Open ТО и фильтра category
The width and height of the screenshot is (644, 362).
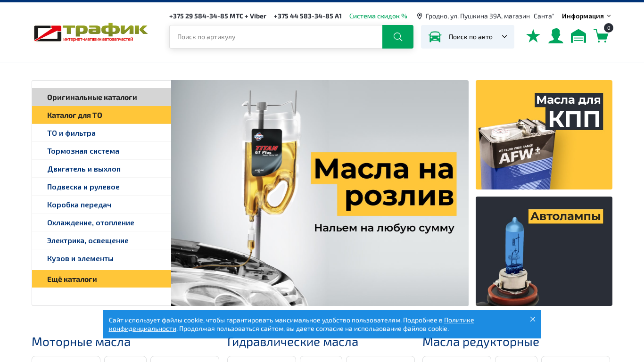point(101,133)
